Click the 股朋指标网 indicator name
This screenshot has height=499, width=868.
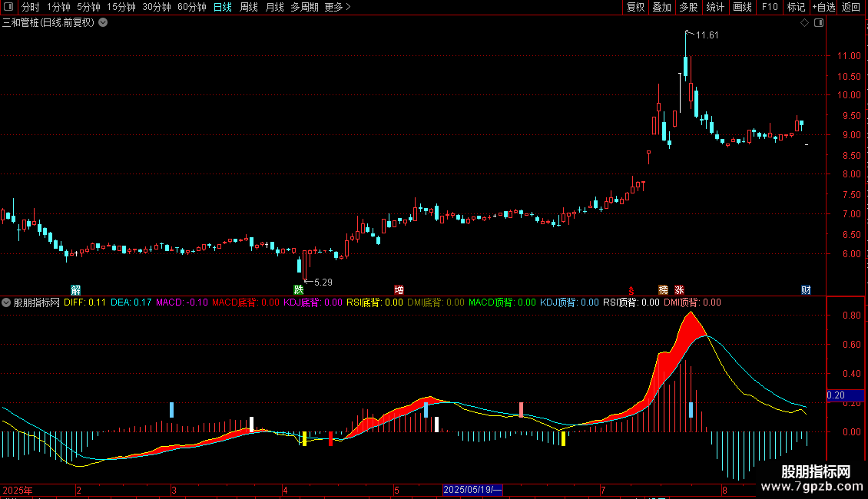point(37,302)
